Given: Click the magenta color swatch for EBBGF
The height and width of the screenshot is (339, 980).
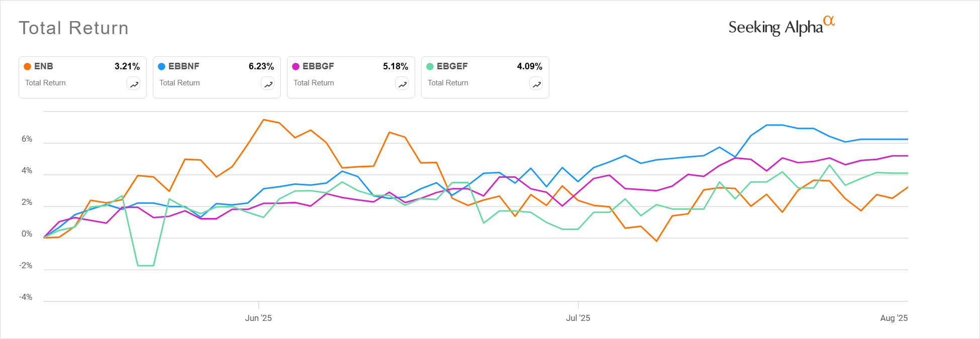Looking at the screenshot, I should pos(296,66).
